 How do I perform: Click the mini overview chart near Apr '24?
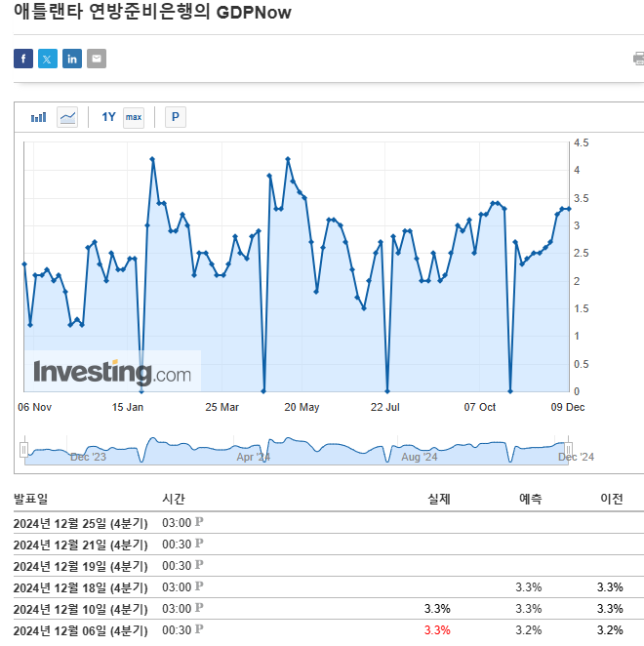(254, 451)
